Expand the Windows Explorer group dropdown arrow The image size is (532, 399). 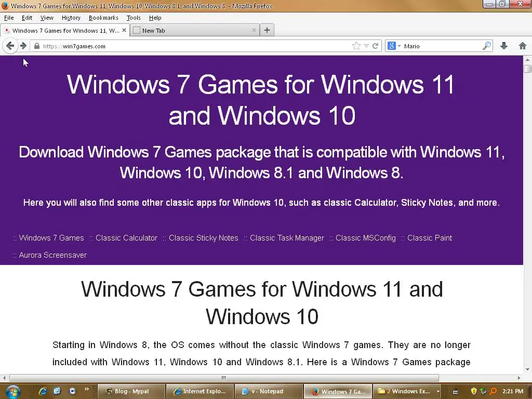pos(438,391)
